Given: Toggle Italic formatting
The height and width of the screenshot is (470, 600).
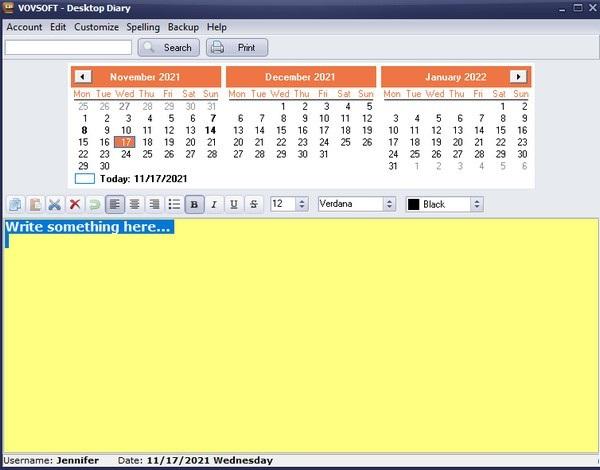Looking at the screenshot, I should (x=214, y=204).
